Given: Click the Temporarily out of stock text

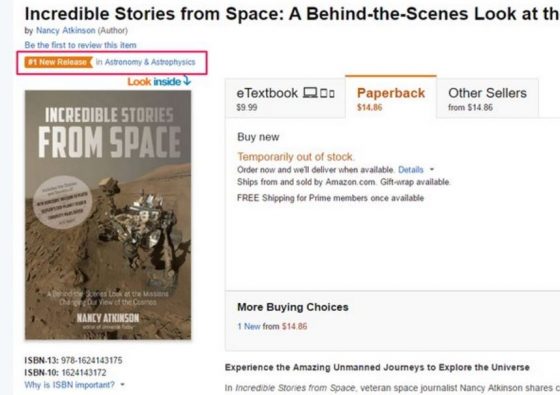Looking at the screenshot, I should click(x=296, y=157).
